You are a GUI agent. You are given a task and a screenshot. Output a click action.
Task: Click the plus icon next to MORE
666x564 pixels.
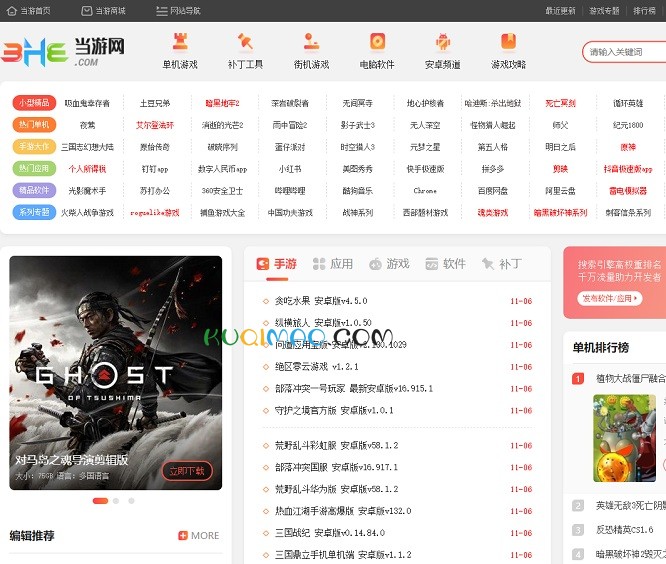[183, 535]
